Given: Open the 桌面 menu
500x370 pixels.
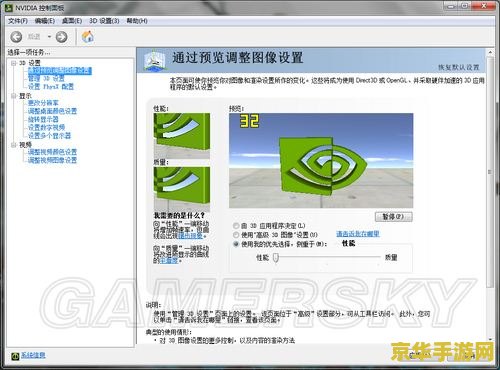Looking at the screenshot, I should tap(72, 21).
